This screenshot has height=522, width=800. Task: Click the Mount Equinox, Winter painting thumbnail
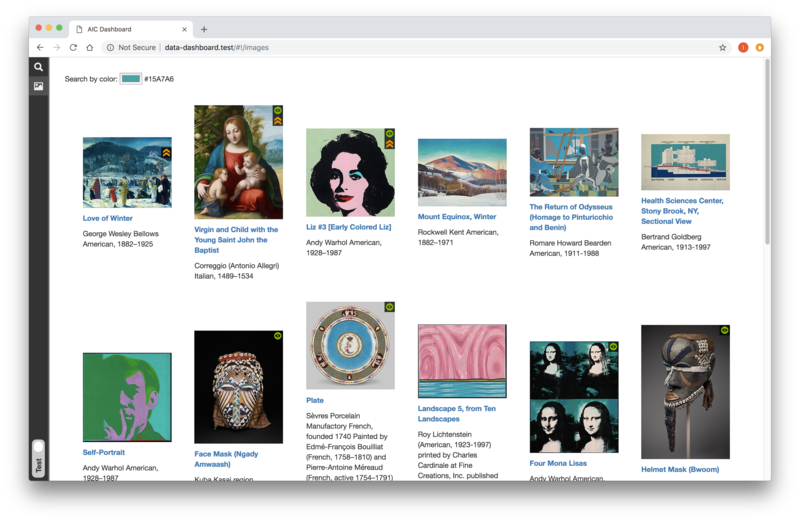tap(462, 172)
